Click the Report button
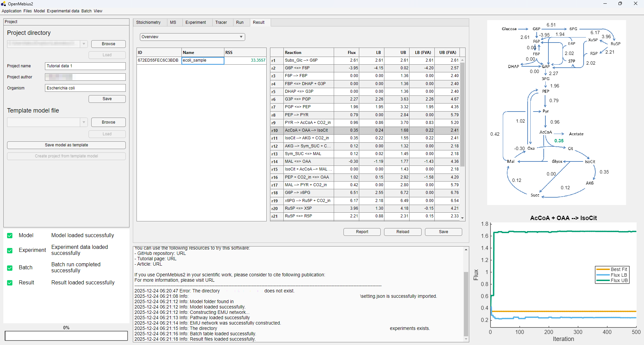The width and height of the screenshot is (644, 345). pos(362,232)
